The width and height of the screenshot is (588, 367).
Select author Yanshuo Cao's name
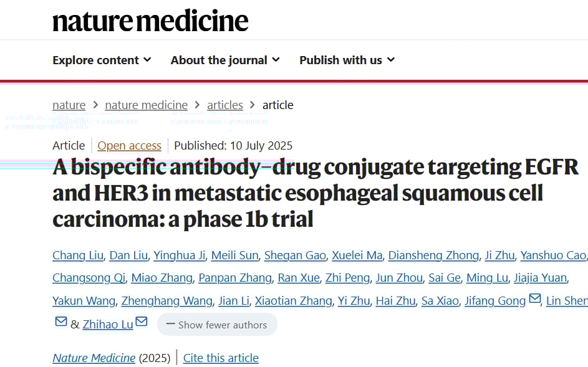[x=553, y=255]
